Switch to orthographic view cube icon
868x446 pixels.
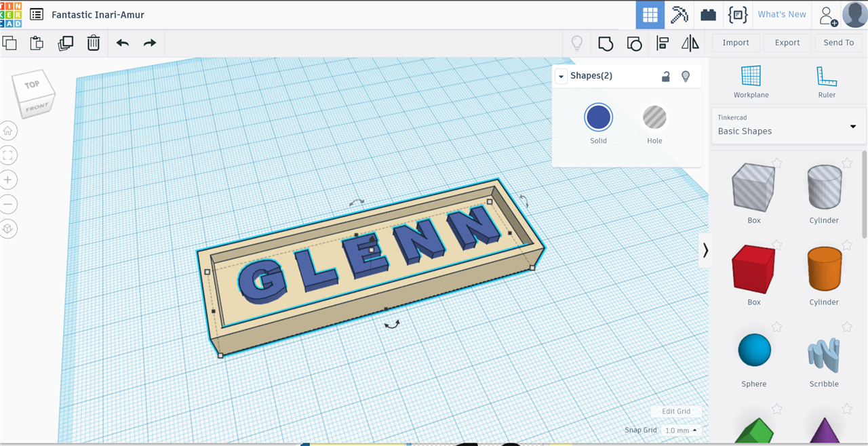click(8, 228)
